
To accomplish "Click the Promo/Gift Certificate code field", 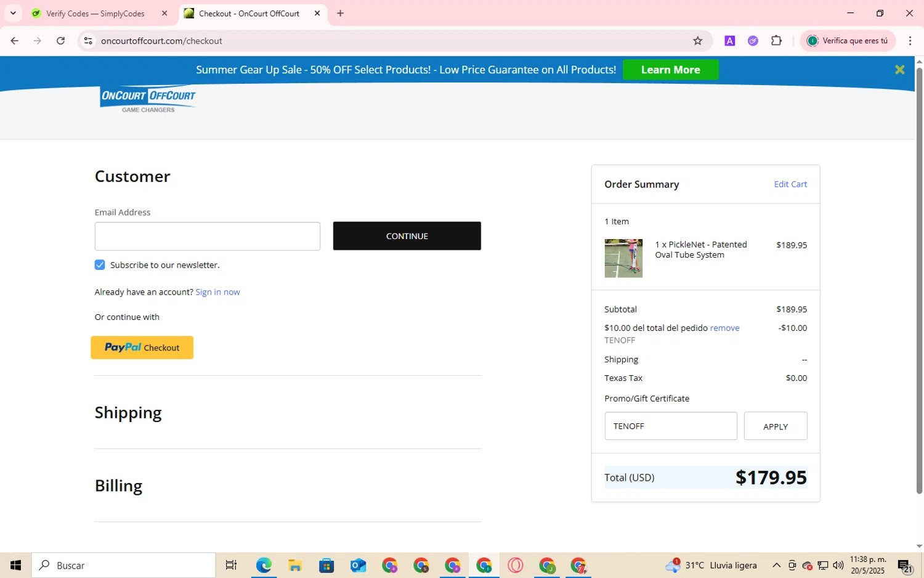I will [x=671, y=426].
